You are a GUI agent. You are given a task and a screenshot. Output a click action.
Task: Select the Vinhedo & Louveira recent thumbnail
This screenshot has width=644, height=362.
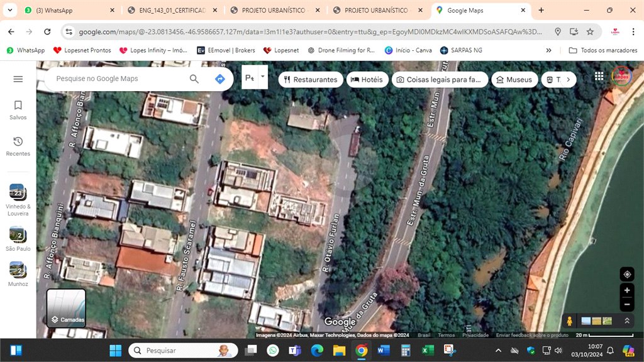[18, 200]
